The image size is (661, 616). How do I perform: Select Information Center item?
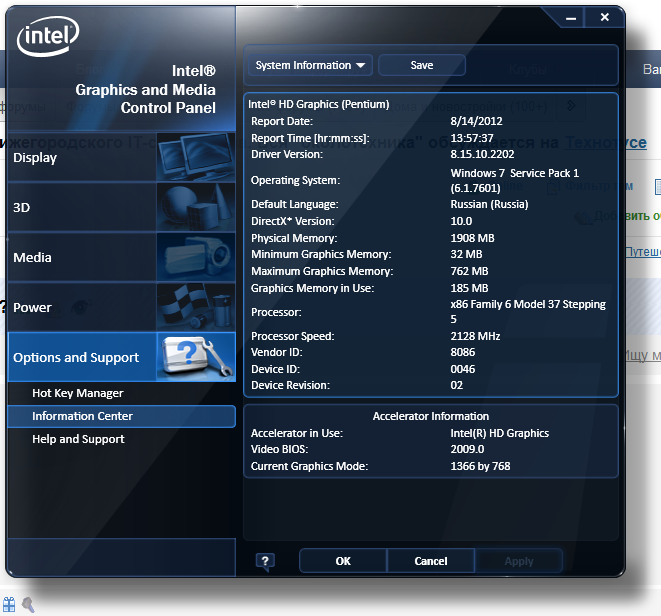tap(121, 416)
